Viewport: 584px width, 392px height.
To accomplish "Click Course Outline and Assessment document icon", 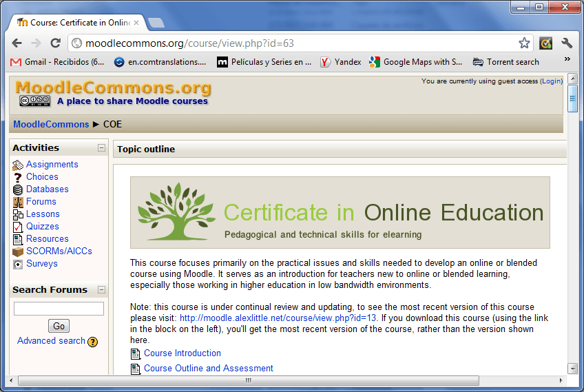I will point(136,369).
